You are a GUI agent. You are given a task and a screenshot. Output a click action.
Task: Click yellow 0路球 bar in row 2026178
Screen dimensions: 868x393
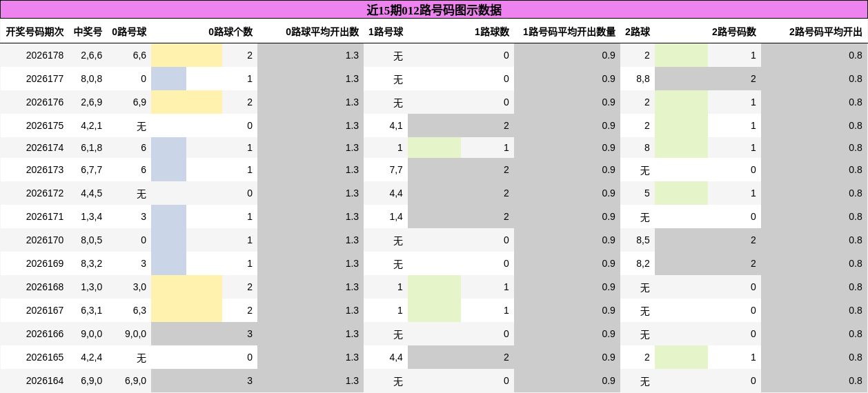pos(186,55)
